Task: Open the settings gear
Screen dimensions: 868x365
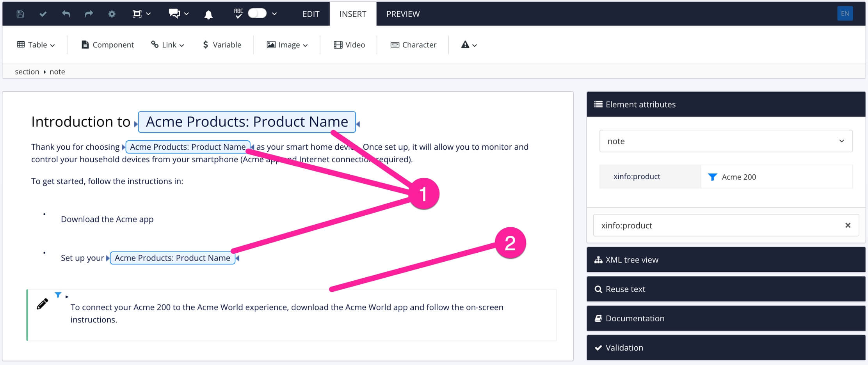Action: pos(112,14)
